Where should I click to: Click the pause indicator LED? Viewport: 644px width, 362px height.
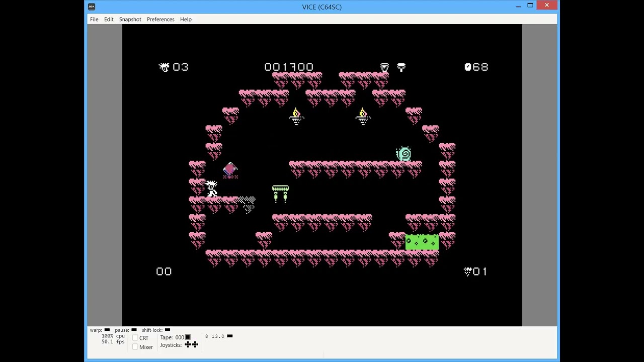coord(134,330)
